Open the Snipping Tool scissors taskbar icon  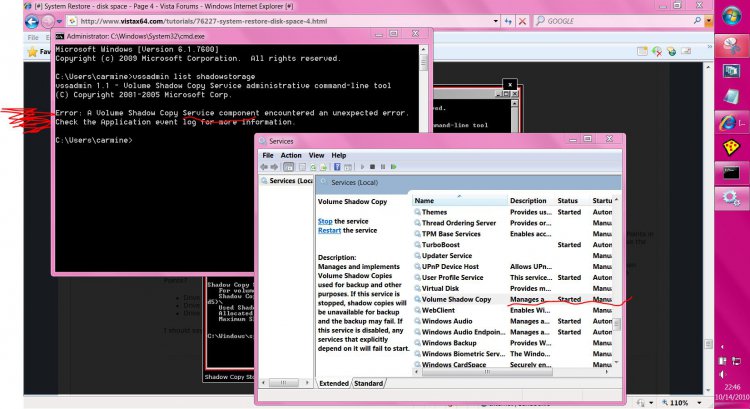pyautogui.click(x=731, y=46)
